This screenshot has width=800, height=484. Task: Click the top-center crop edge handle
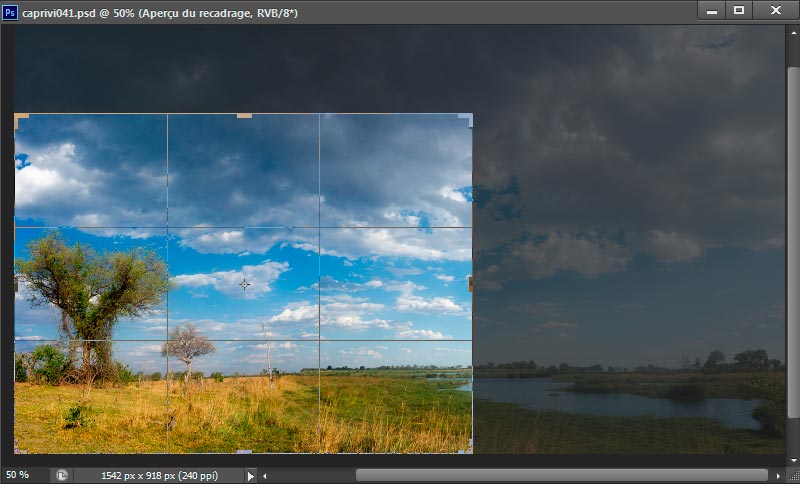[244, 116]
